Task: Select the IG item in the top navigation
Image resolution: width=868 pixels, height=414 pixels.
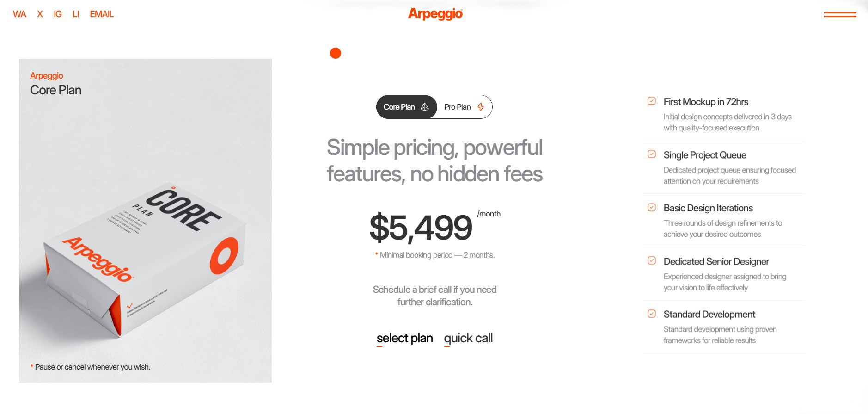Action: point(57,14)
